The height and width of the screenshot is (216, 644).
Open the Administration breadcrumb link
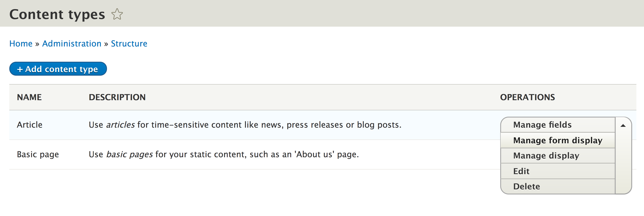[x=72, y=44]
